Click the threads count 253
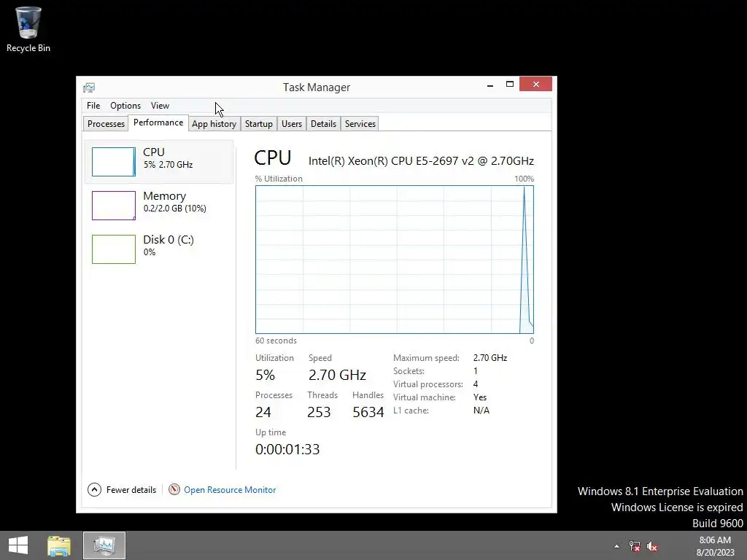Image resolution: width=747 pixels, height=560 pixels. (x=319, y=413)
